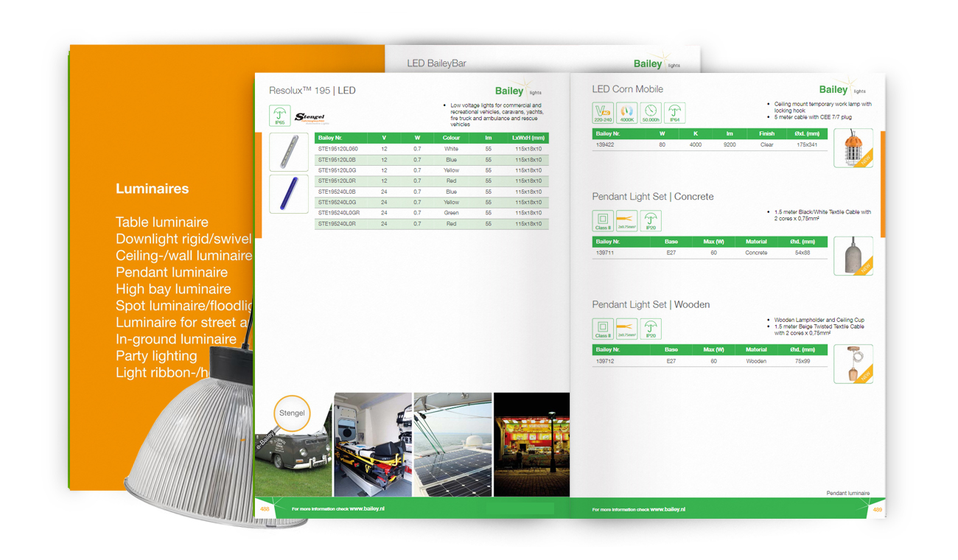Screen dimensions: 958x560
Task: Click the '9200' lumen value in the Corn Mobile table
Action: pos(730,145)
